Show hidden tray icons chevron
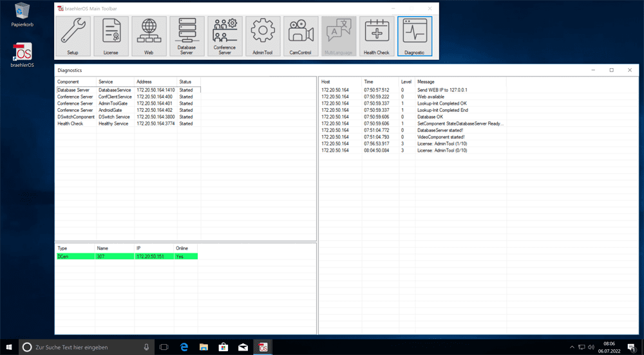This screenshot has height=355, width=644. (x=572, y=347)
